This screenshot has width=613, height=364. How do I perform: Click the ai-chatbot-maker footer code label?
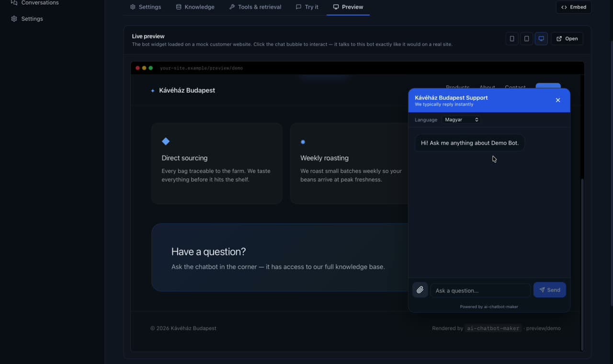[x=493, y=328]
